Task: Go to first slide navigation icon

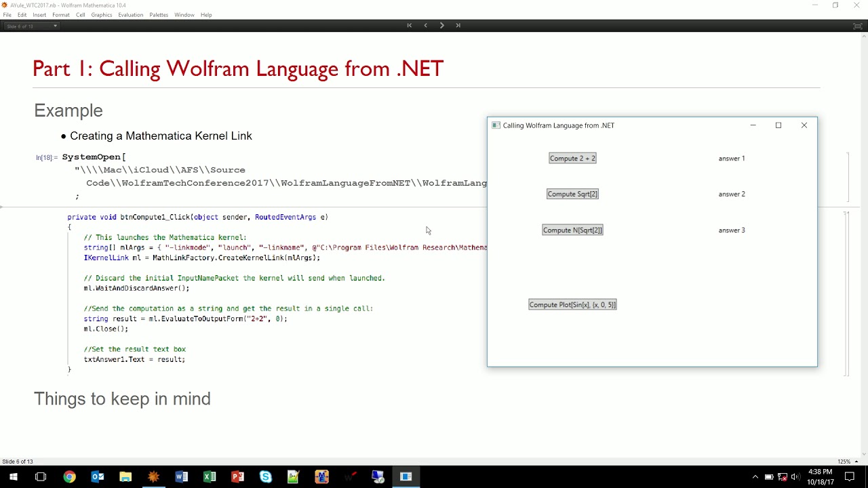Action: 410,25
